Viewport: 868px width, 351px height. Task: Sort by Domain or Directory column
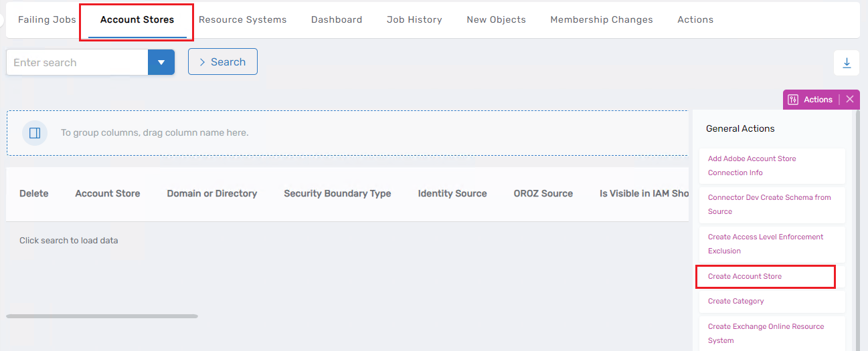point(212,193)
